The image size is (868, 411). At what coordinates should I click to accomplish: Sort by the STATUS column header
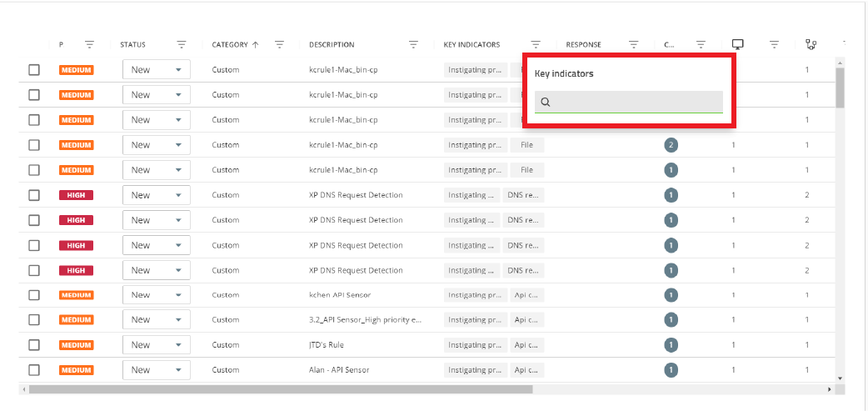coord(132,45)
